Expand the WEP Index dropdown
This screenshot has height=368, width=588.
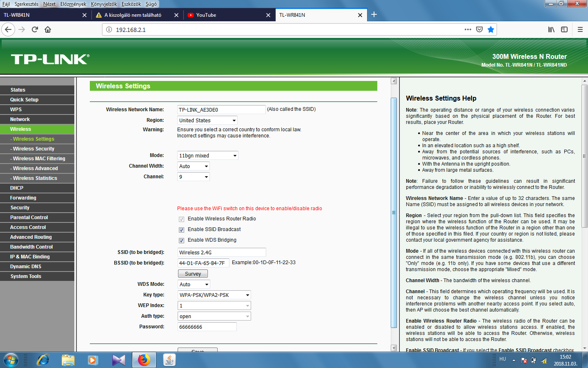point(214,305)
